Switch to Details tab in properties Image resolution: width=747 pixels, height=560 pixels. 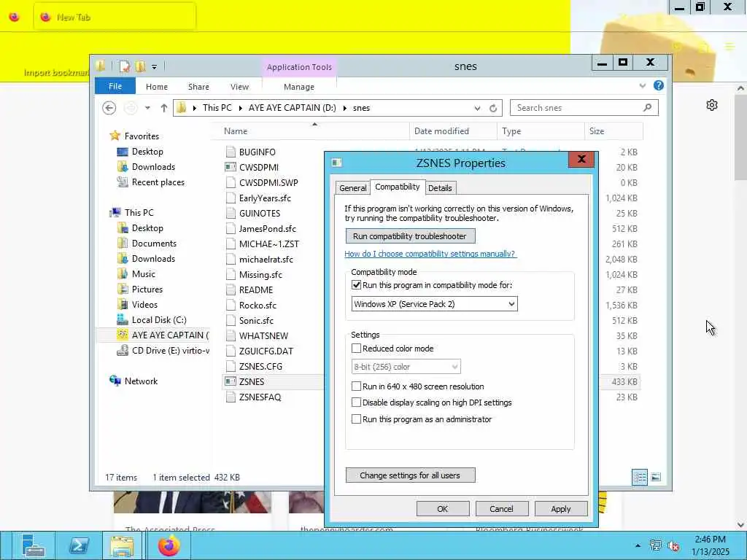(440, 187)
